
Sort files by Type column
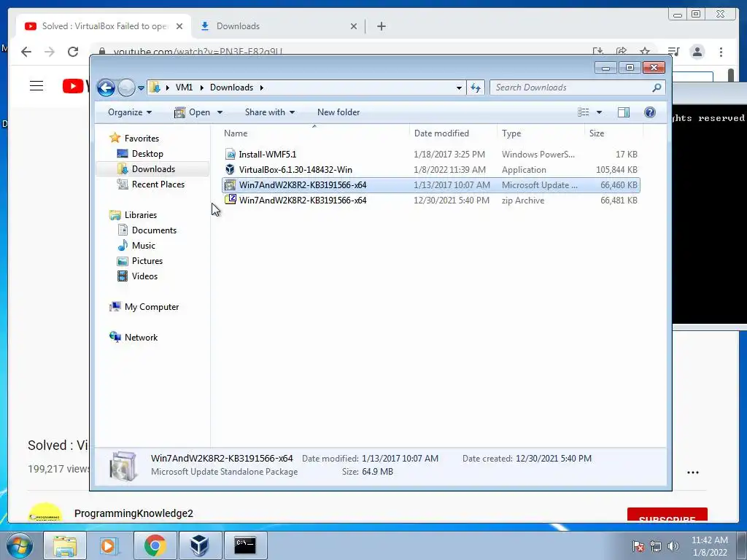click(x=541, y=133)
